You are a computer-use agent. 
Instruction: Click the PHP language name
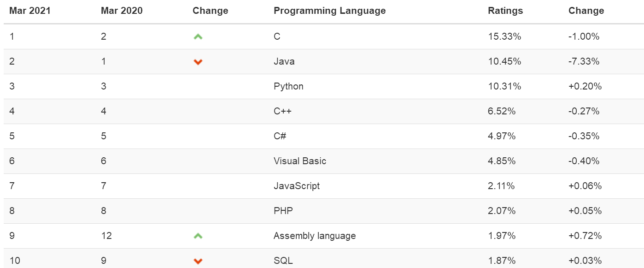(x=283, y=211)
